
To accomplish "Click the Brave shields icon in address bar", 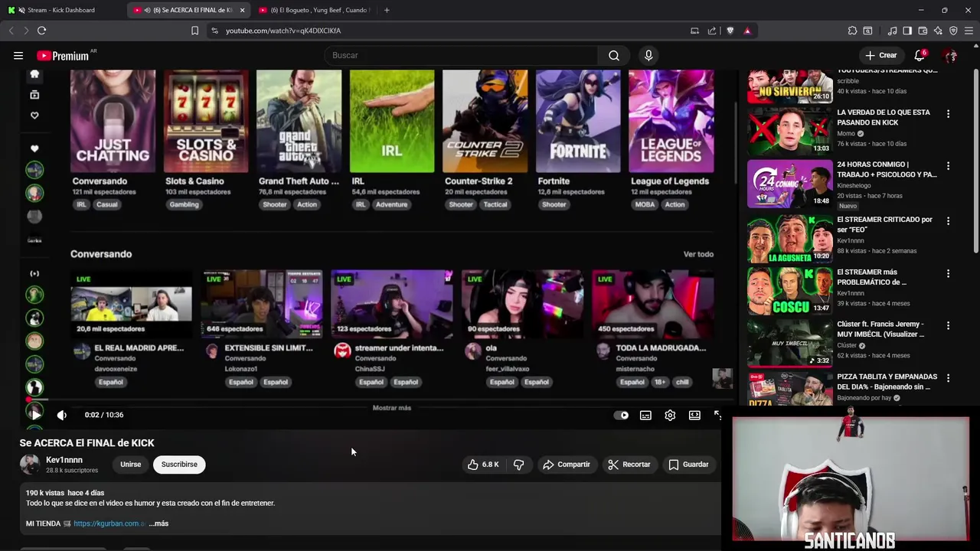I will coord(730,31).
